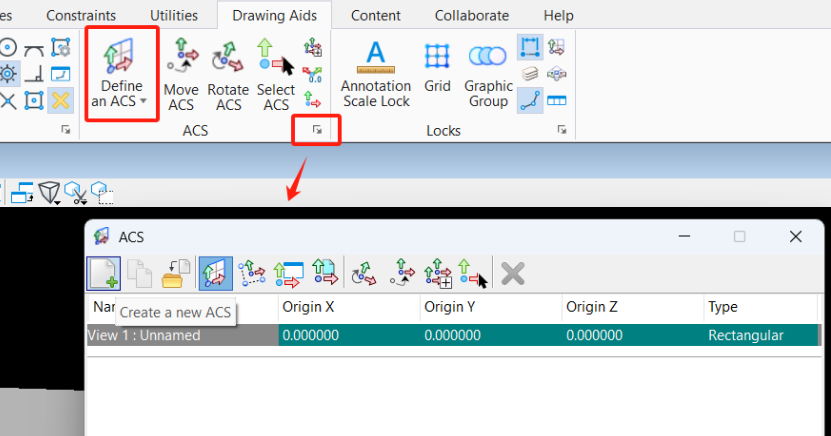Click the highlighted yellow X snap icon
This screenshot has width=831, height=436.
60,100
